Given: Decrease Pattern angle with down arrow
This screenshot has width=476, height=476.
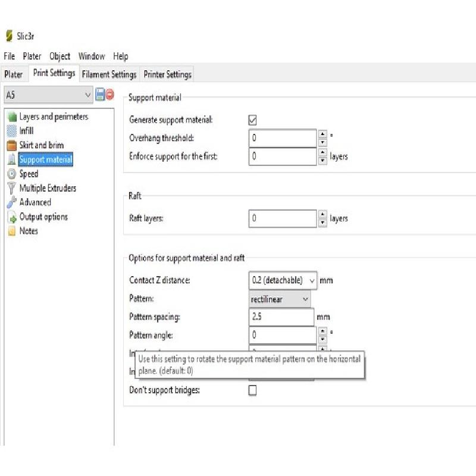Looking at the screenshot, I should [x=322, y=339].
